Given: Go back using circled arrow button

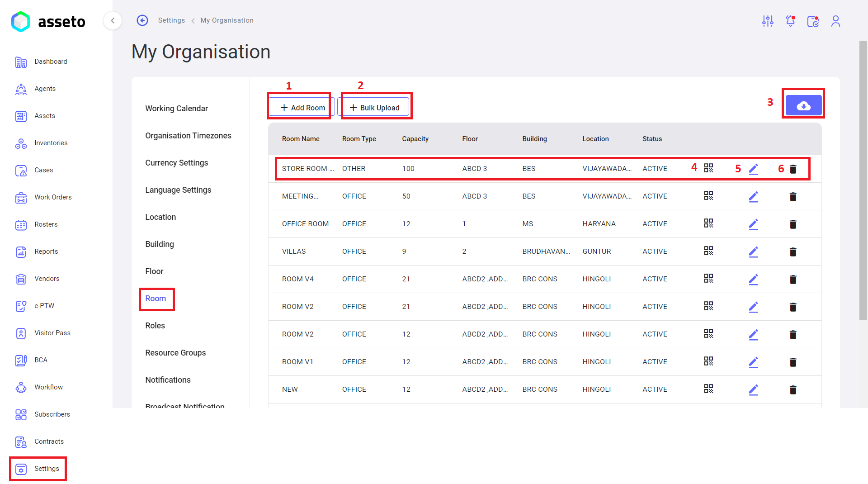Looking at the screenshot, I should point(142,20).
